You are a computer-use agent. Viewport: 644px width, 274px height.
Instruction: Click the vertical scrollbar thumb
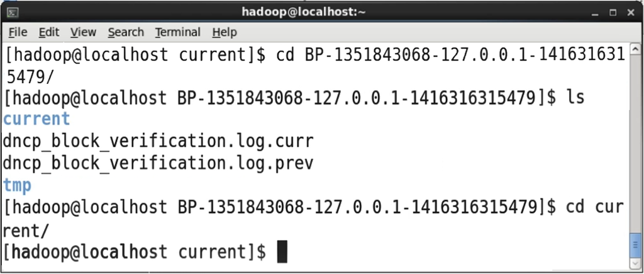(x=635, y=245)
